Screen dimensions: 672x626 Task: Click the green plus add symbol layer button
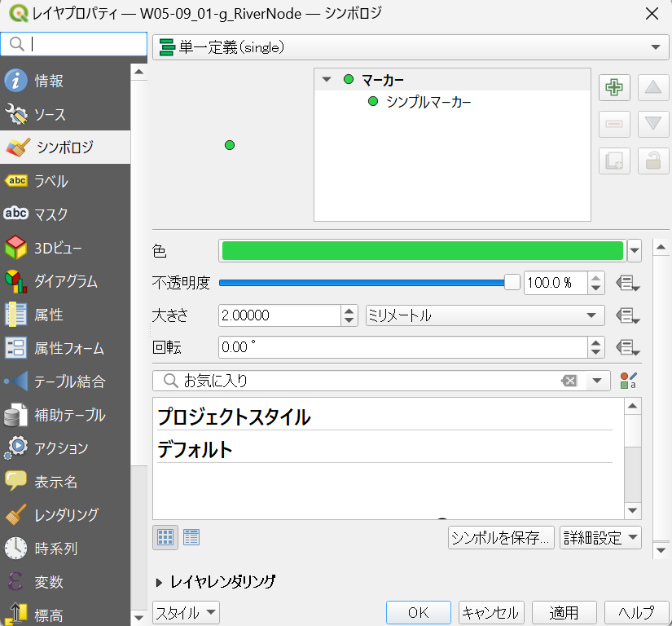[x=614, y=87]
